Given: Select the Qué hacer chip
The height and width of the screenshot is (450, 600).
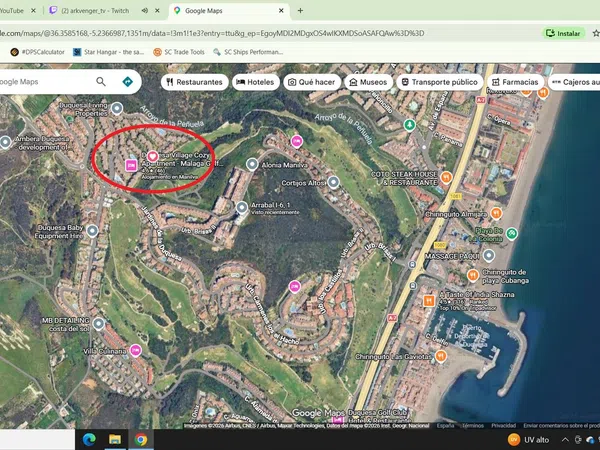Looking at the screenshot, I should (x=312, y=82).
